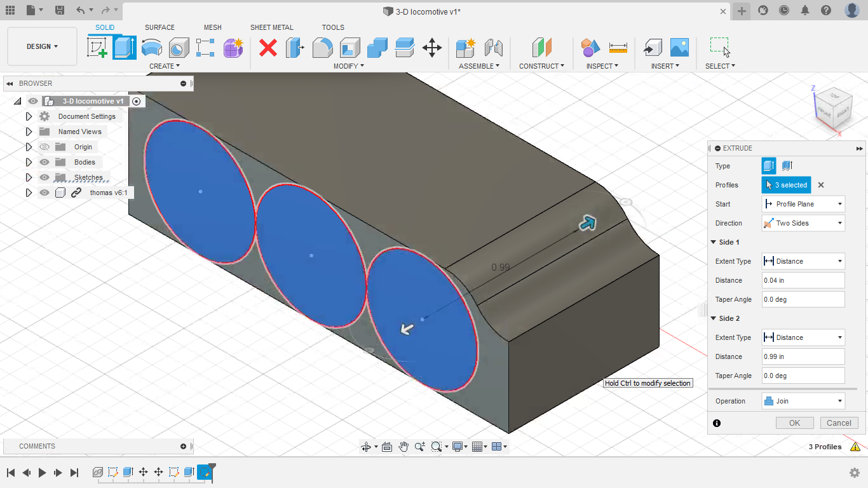The image size is (868, 488).
Task: Expand the Named Views node
Action: pyautogui.click(x=29, y=132)
